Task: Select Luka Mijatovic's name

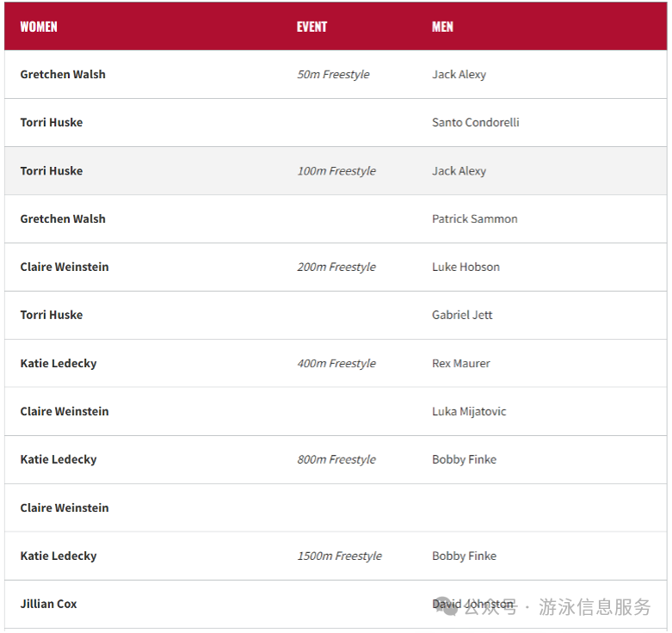Action: [469, 412]
